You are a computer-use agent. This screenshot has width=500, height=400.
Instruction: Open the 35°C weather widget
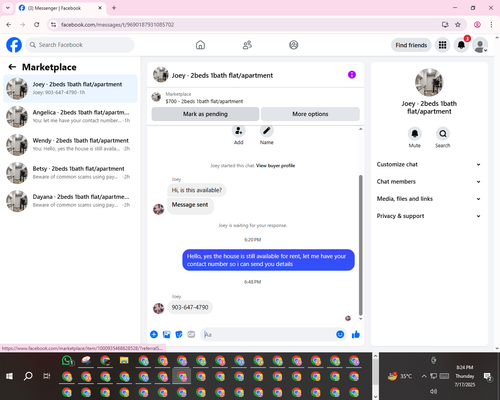(400, 376)
